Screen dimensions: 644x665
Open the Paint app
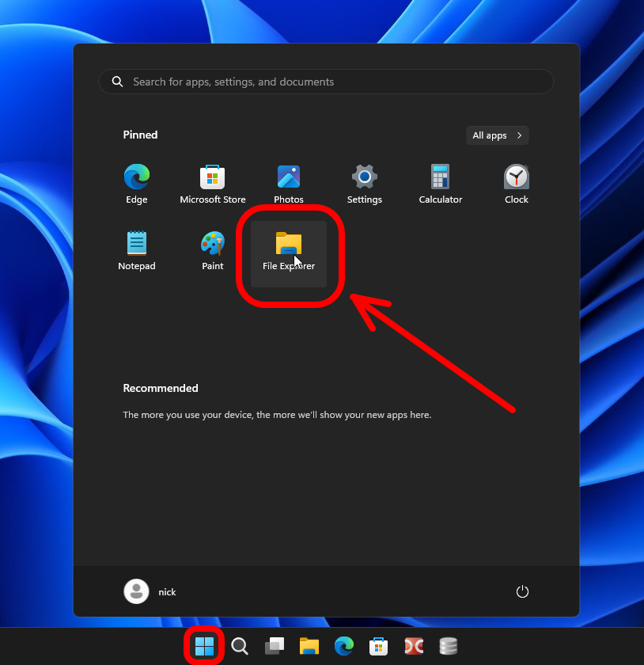[x=213, y=251]
